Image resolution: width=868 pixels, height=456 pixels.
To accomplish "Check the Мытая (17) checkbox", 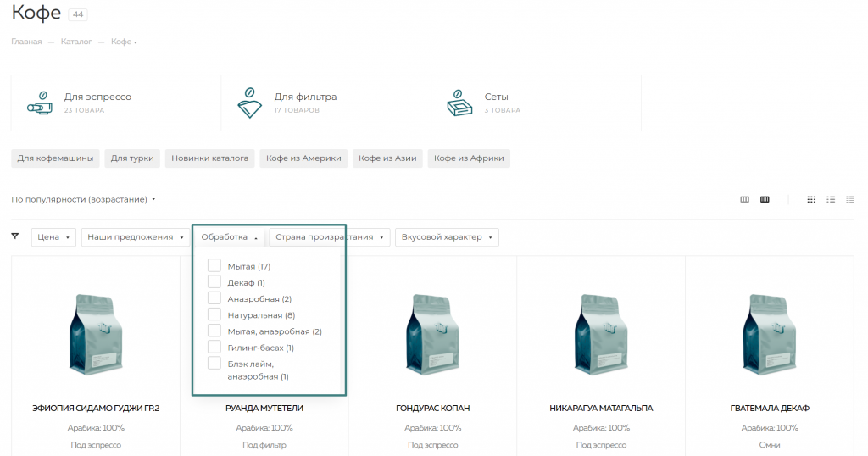I will pyautogui.click(x=214, y=266).
